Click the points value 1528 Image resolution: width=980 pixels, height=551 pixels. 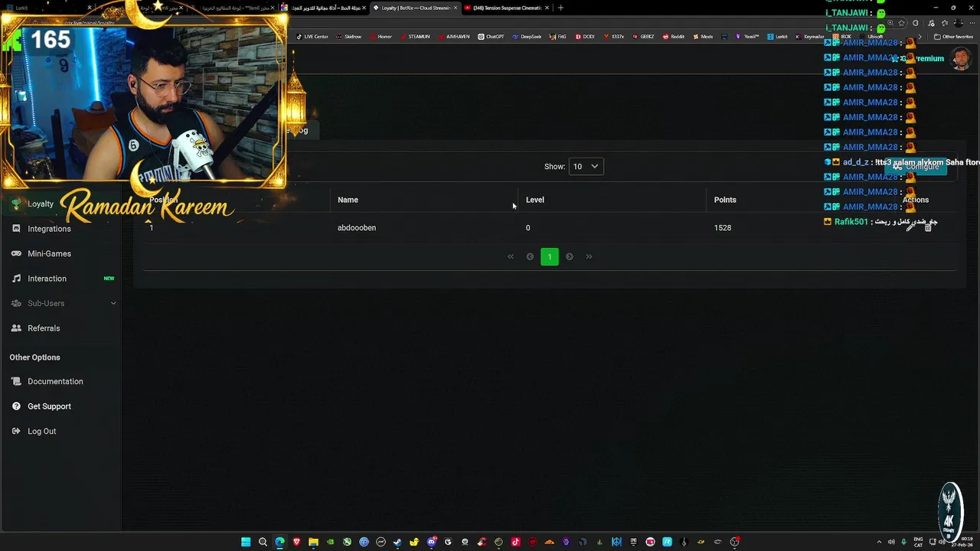tap(723, 228)
